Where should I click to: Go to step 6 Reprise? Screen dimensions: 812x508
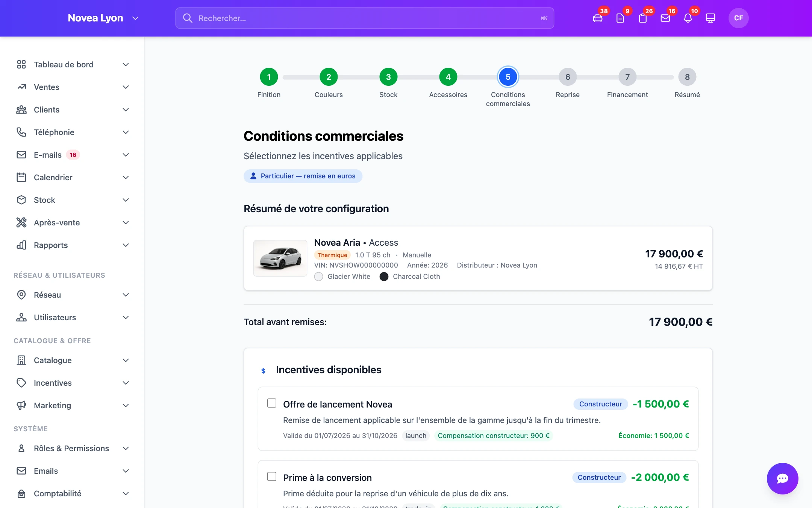pos(568,77)
